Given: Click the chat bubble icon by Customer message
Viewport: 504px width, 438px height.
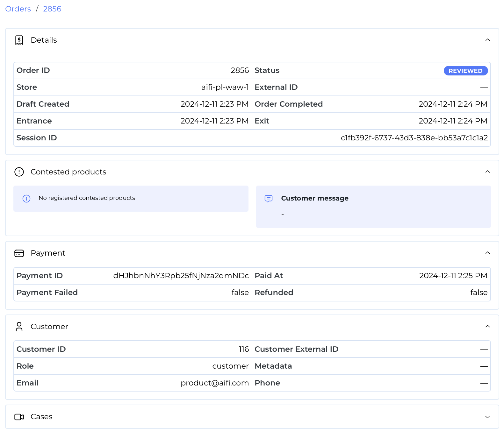Looking at the screenshot, I should (x=269, y=199).
